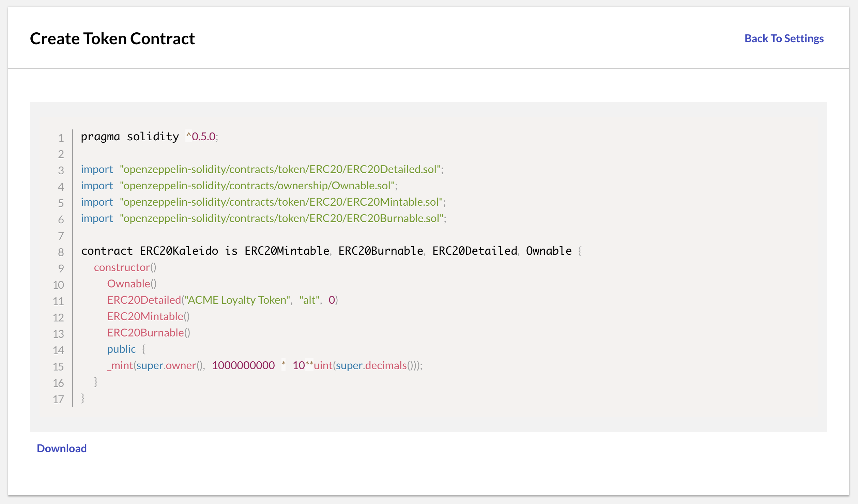Select the ERC20Mintable.sol import statement
This screenshot has width=858, height=504.
coord(262,202)
